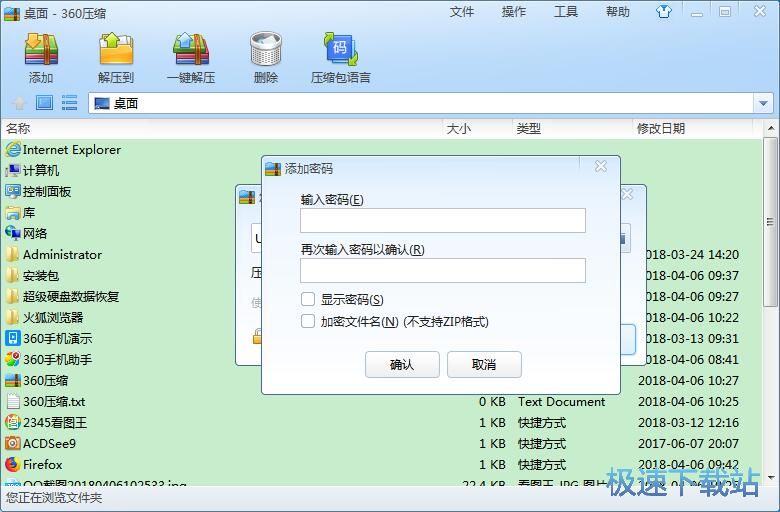Select the 网络 network icon

tap(13, 233)
